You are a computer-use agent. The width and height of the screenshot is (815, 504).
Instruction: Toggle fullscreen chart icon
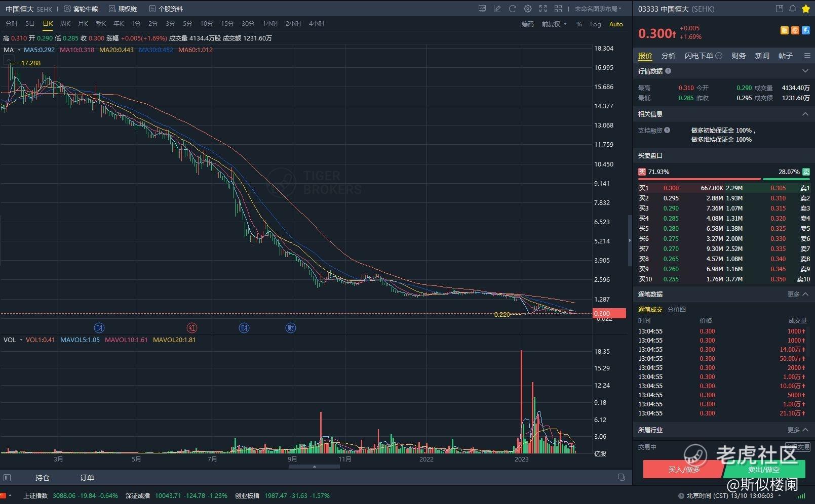(543, 9)
